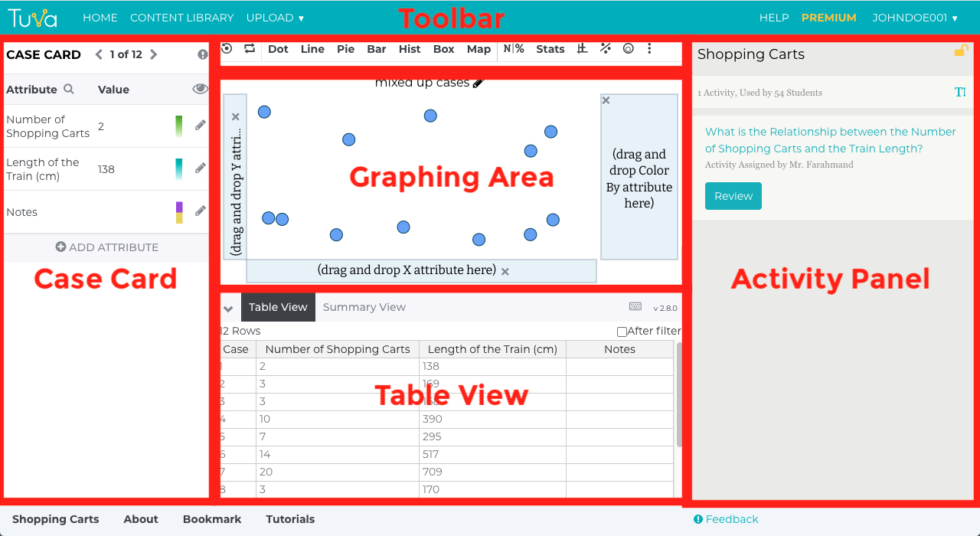Edit the Number of Shopping Carts attribute

[x=201, y=126]
